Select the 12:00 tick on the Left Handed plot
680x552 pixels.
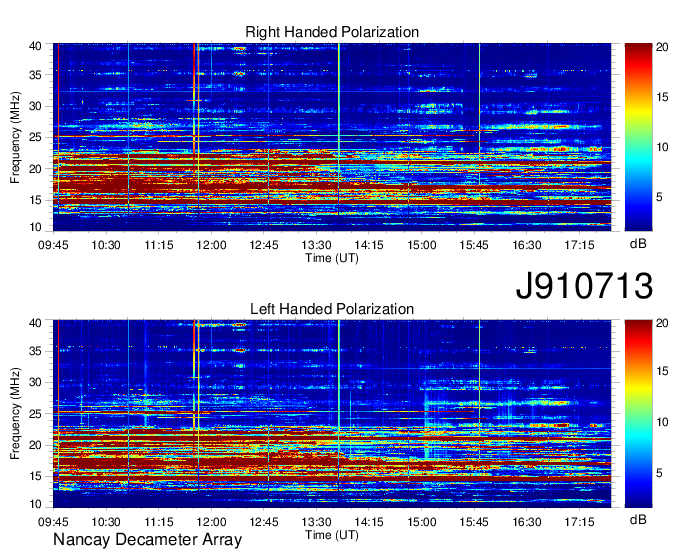tap(211, 522)
